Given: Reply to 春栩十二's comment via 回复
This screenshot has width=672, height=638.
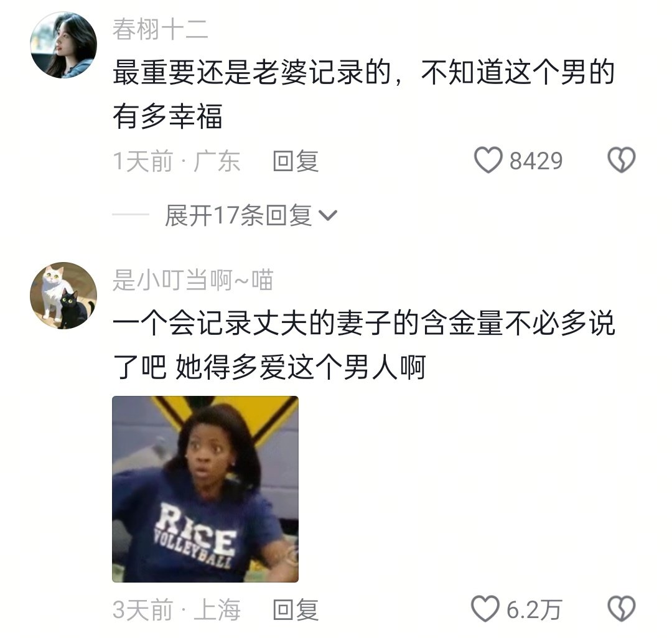Looking at the screenshot, I should [x=296, y=161].
